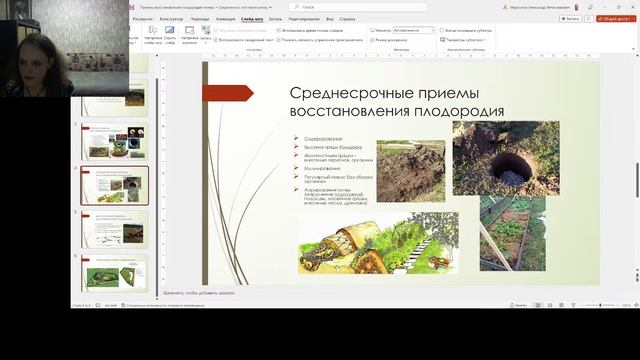Select the currently highlighted slide thumbnail
The height and width of the screenshot is (360, 640).
coord(115,186)
